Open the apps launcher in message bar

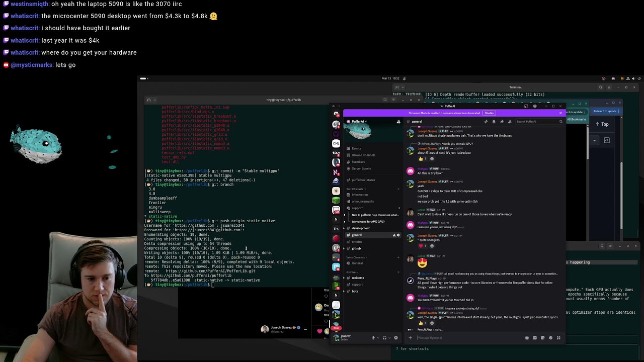[x=558, y=338]
